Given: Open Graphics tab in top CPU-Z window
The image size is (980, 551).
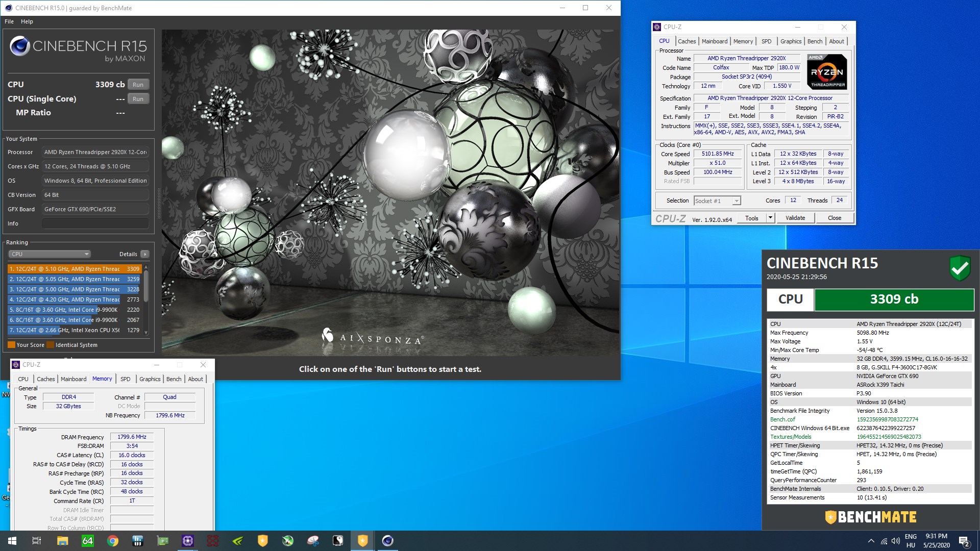Looking at the screenshot, I should [791, 41].
